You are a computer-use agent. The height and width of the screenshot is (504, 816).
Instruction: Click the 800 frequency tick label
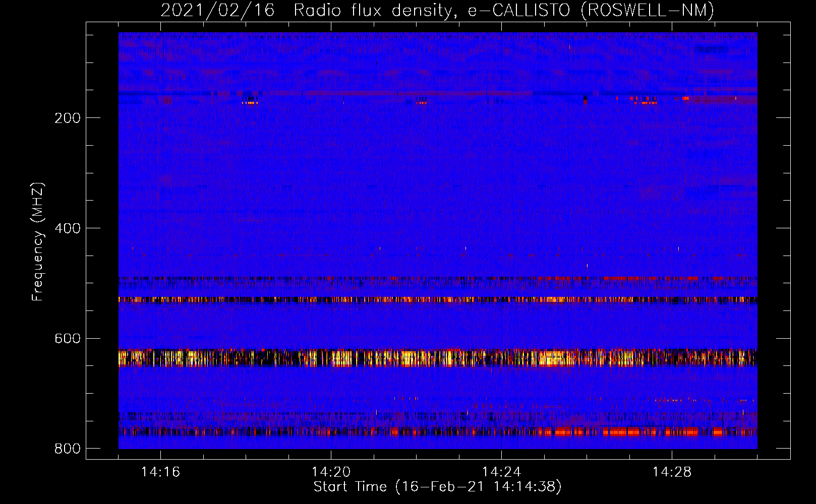point(68,449)
